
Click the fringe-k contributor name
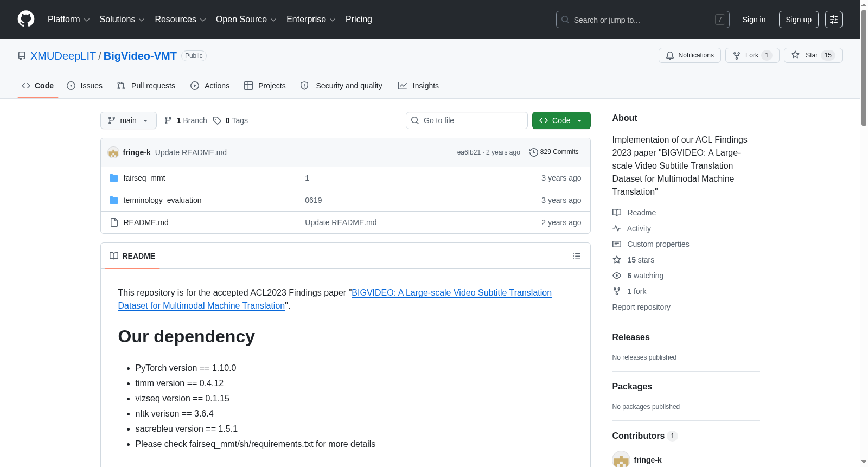[648, 460]
